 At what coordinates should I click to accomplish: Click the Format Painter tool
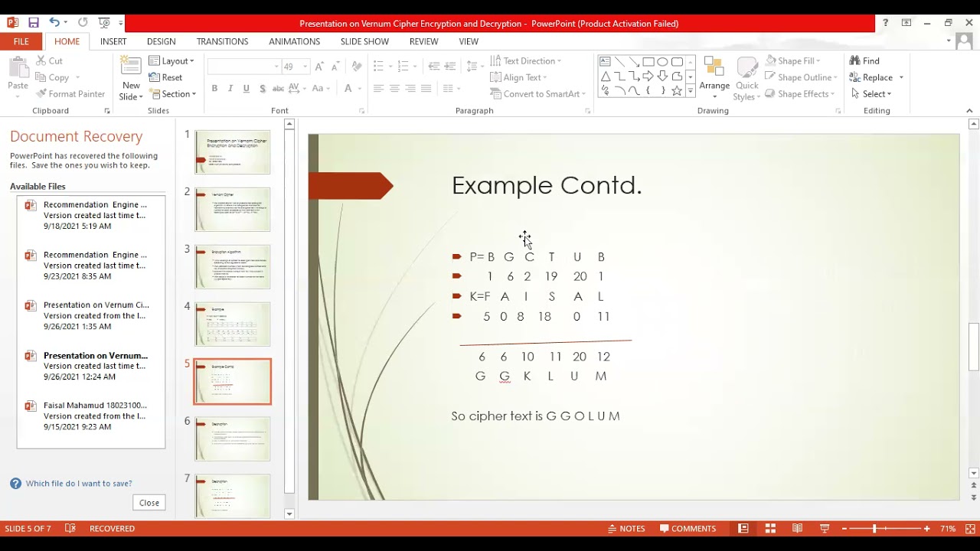[x=70, y=94]
